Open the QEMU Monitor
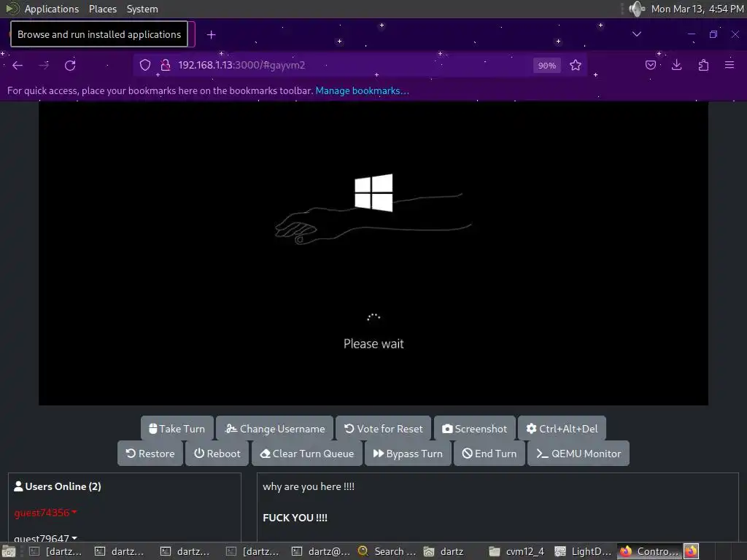Image resolution: width=747 pixels, height=560 pixels. [578, 454]
